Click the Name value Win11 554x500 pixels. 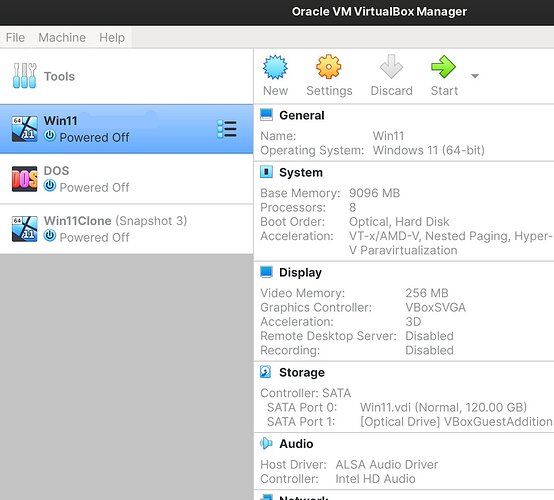[388, 136]
